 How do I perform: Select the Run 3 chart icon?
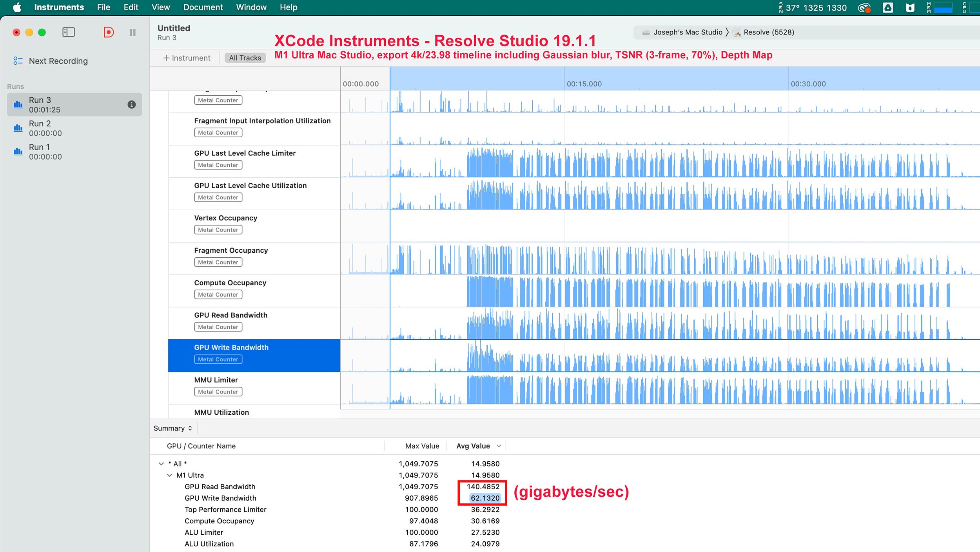pyautogui.click(x=18, y=104)
